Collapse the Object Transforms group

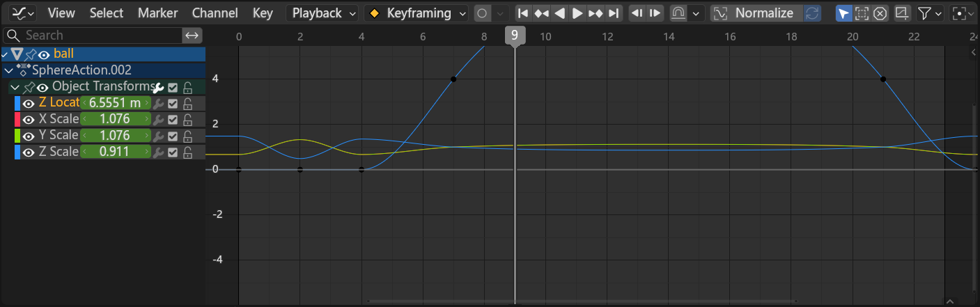(x=15, y=87)
